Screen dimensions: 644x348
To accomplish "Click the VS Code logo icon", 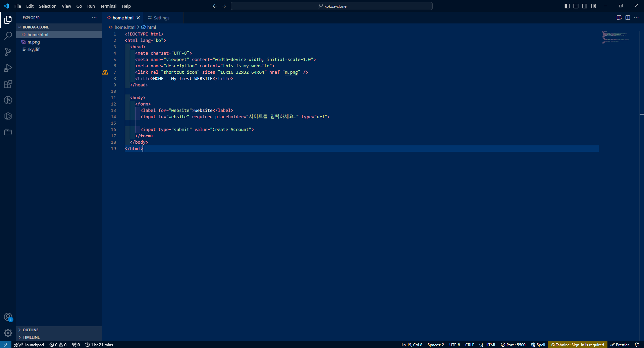I will point(6,6).
